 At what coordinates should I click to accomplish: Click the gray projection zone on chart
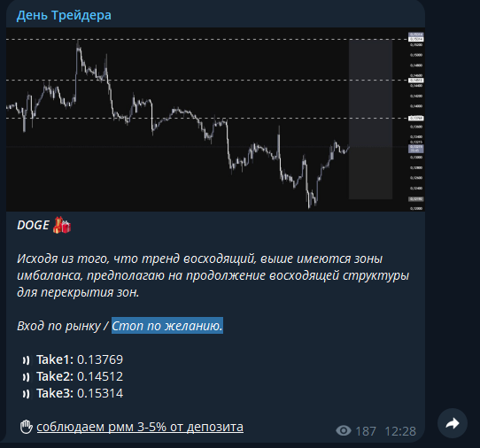[x=370, y=120]
